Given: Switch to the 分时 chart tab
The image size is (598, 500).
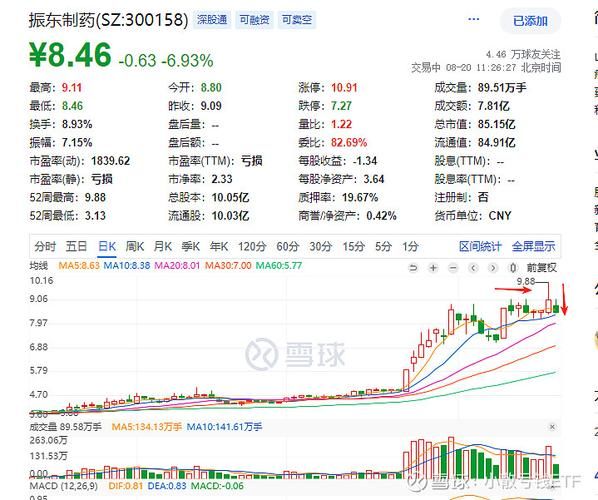Looking at the screenshot, I should point(45,246).
